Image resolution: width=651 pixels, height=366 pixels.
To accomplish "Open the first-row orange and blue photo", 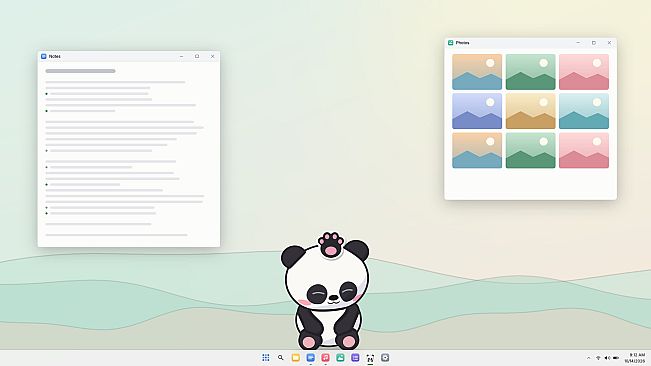I will [x=477, y=72].
